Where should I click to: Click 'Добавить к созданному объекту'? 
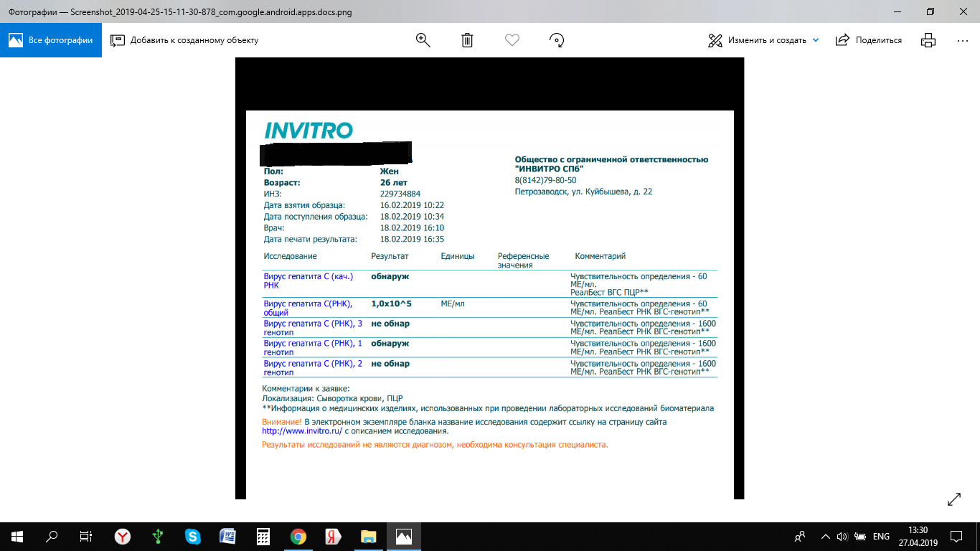(184, 40)
